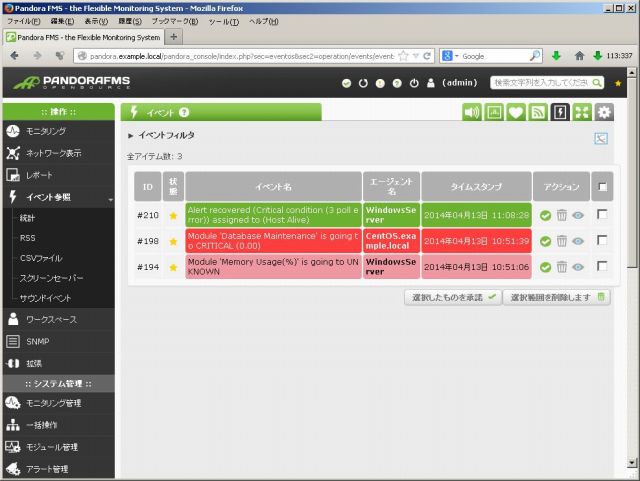The height and width of the screenshot is (481, 640).
Task: Open the URL bar history dropdown arrow
Action: point(416,56)
